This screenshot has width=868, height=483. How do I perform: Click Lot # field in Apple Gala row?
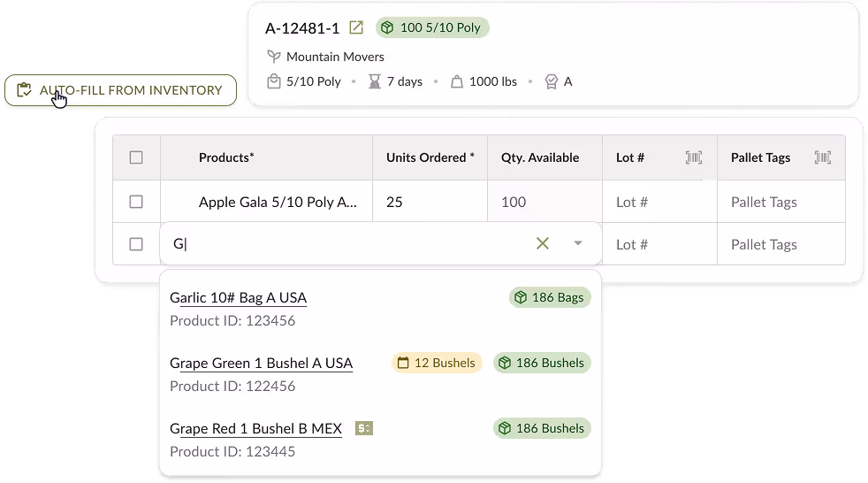click(660, 202)
